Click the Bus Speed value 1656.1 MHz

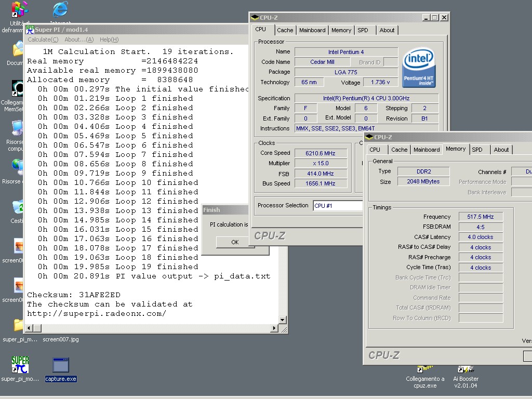321,183
